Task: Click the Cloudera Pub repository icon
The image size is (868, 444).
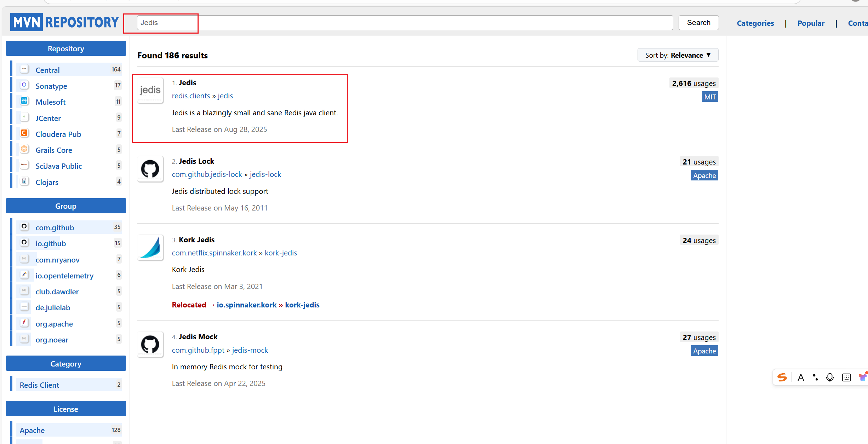Action: pos(24,133)
